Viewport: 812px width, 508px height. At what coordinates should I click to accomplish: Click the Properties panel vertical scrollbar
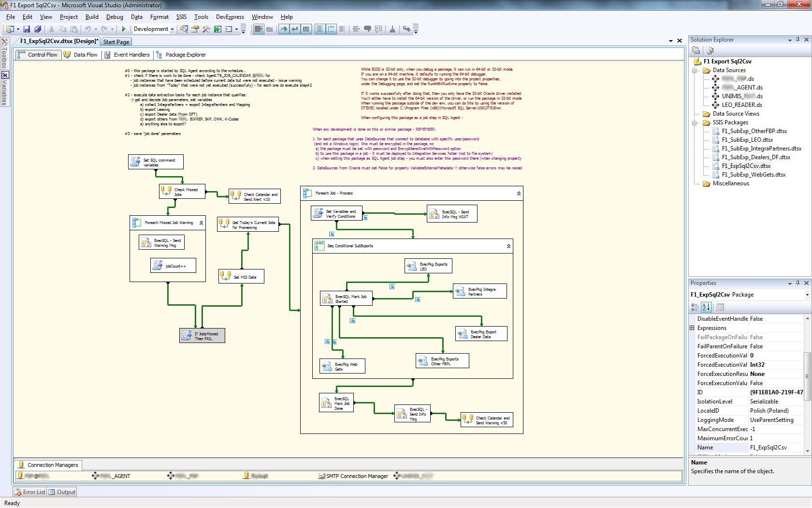coord(806,377)
